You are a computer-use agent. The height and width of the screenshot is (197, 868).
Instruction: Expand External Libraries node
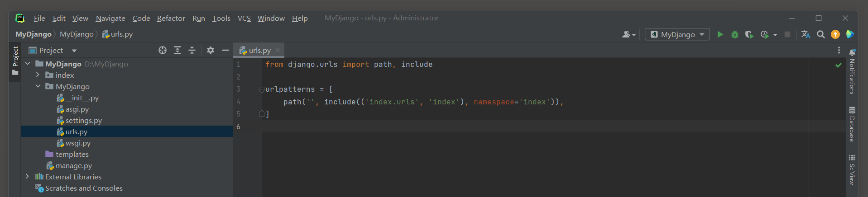pyautogui.click(x=28, y=177)
